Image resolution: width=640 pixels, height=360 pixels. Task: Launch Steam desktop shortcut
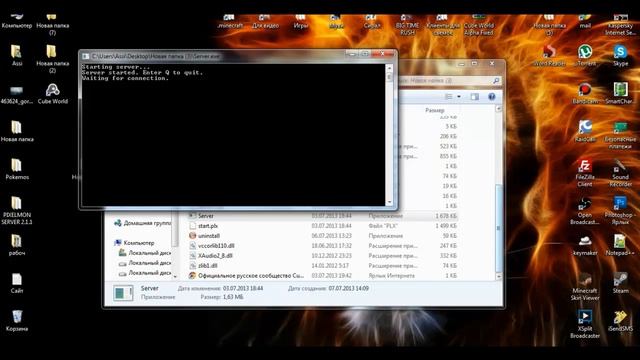coord(620,280)
